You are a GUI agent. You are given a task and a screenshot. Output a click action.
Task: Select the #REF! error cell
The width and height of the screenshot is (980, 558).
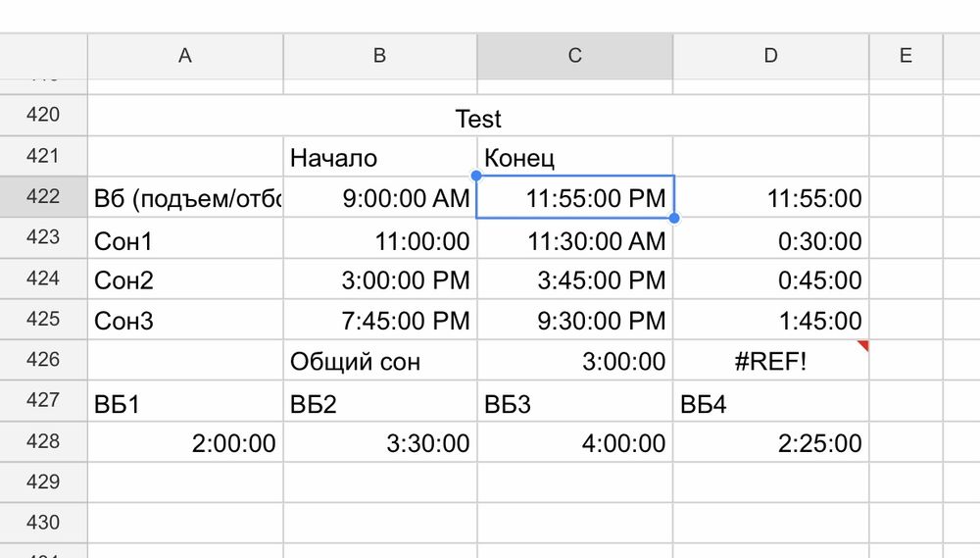[770, 362]
